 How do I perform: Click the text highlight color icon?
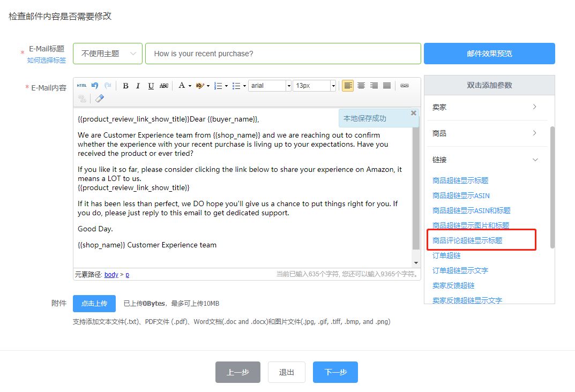pos(199,86)
